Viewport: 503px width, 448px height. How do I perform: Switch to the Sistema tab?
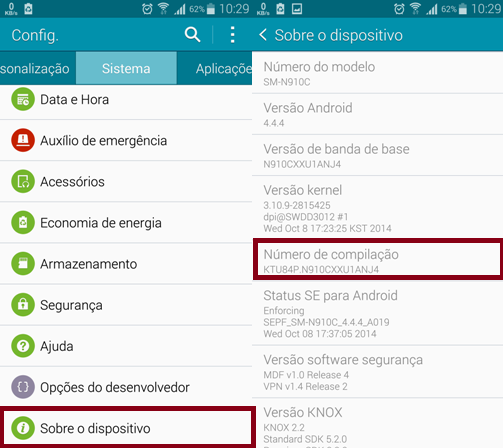[x=126, y=68]
